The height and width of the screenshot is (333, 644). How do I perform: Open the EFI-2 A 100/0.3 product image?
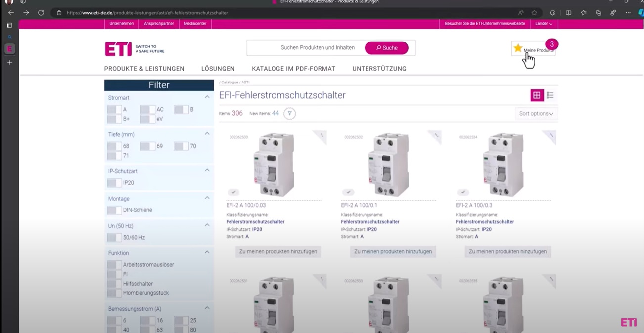click(x=503, y=165)
